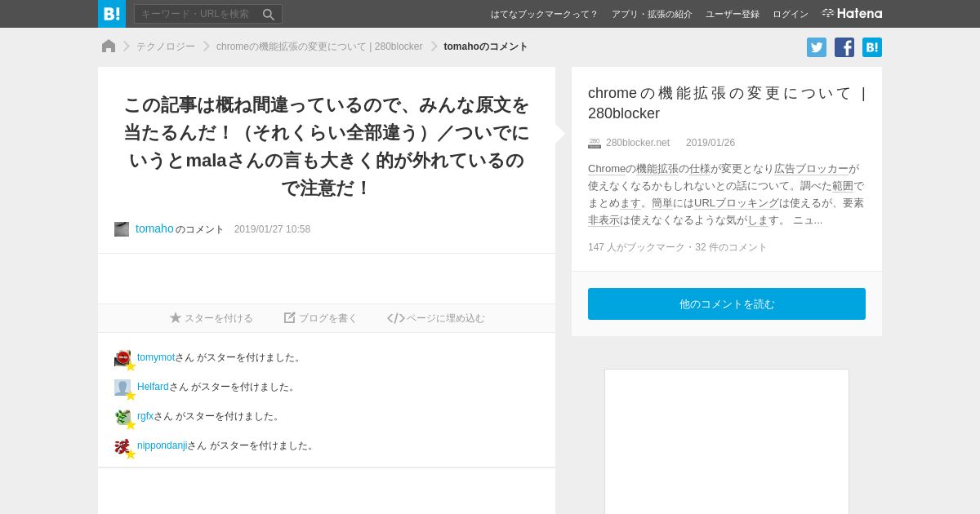Open Helfard user link
Viewport: 980px width, 514px height.
tap(153, 387)
